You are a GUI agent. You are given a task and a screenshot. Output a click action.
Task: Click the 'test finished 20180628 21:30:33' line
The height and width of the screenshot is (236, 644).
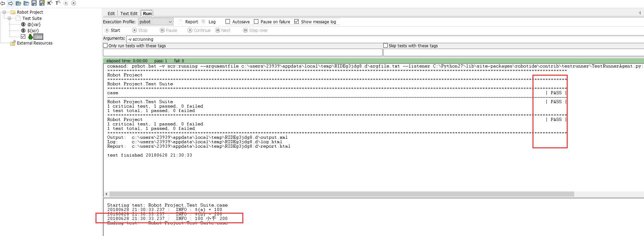[x=150, y=155]
